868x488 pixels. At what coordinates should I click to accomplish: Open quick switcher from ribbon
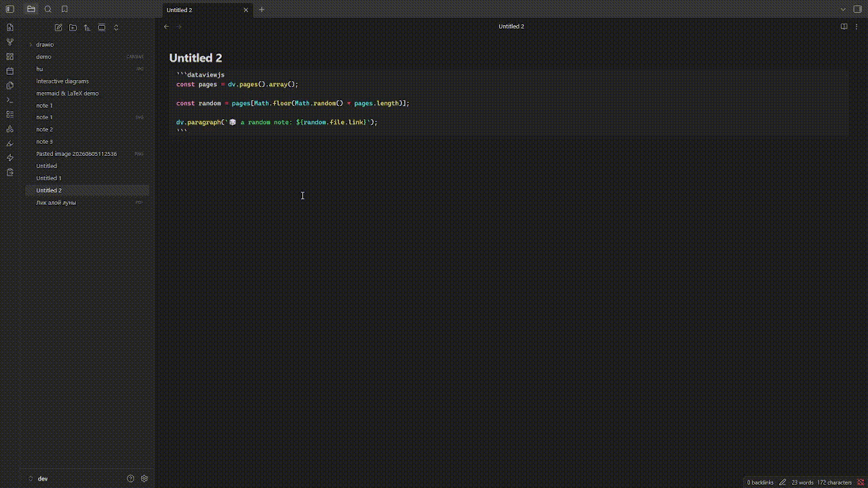tap(9, 28)
